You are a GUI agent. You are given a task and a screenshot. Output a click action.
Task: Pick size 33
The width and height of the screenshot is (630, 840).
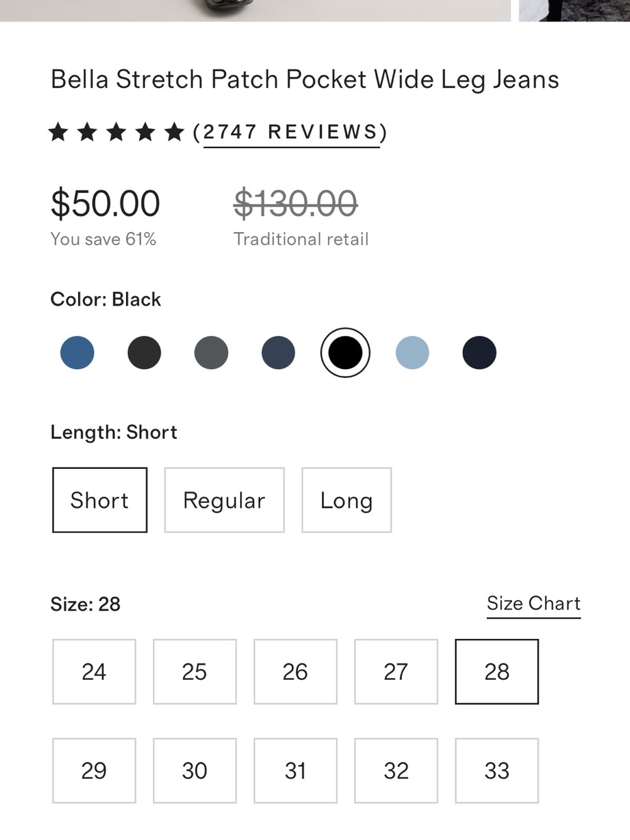497,771
